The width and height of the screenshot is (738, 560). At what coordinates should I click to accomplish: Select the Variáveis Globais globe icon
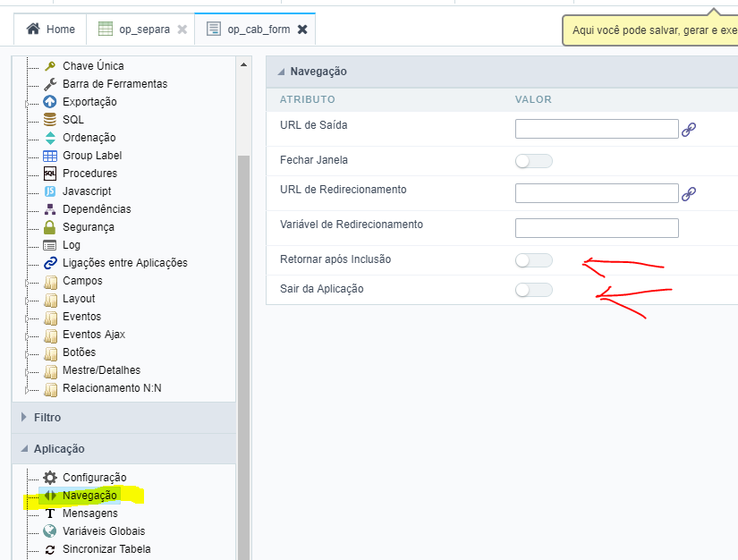[50, 531]
